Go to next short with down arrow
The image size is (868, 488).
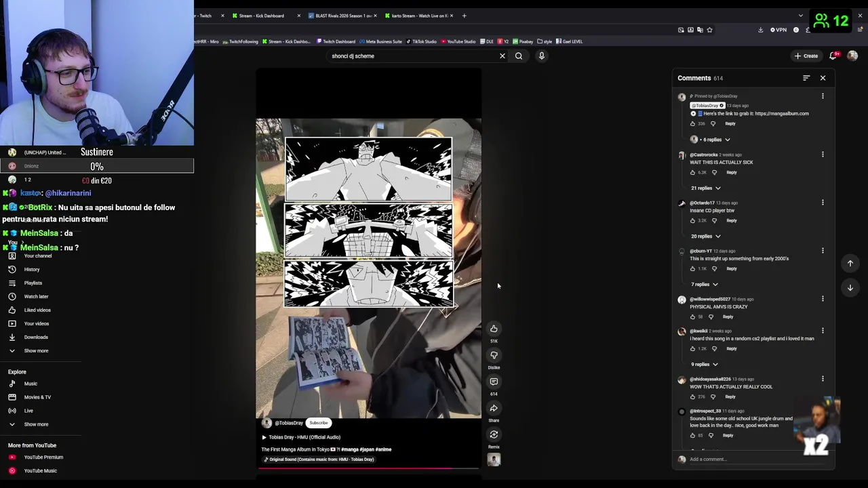pyautogui.click(x=850, y=287)
